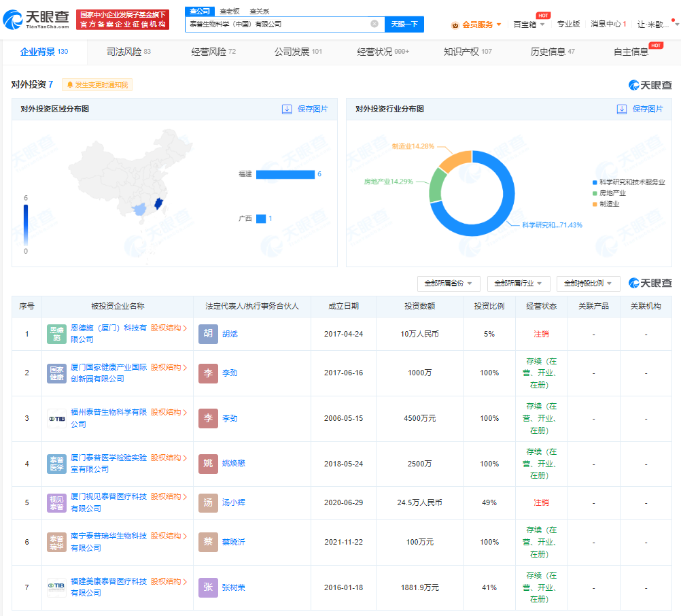Click the 国家中小企业发展子基金 red banner

tap(122, 20)
